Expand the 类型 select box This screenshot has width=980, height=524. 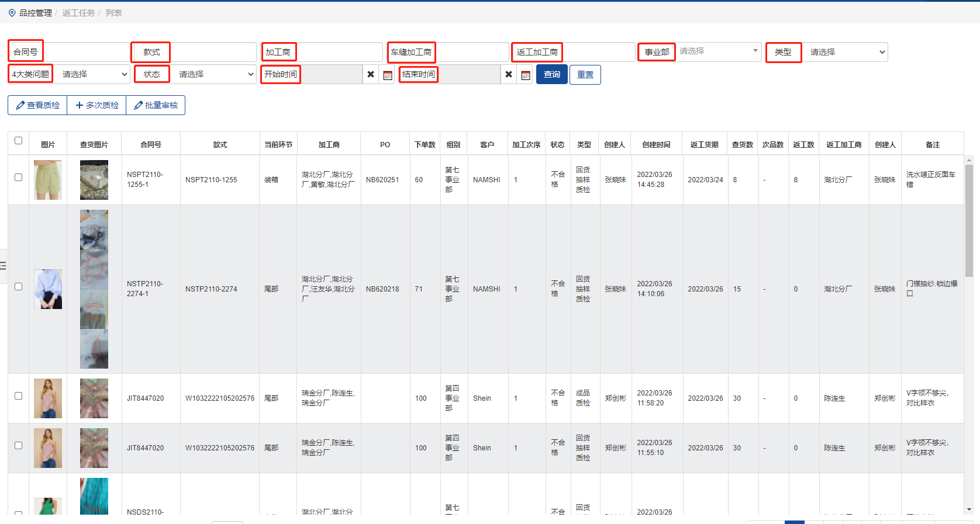click(846, 53)
